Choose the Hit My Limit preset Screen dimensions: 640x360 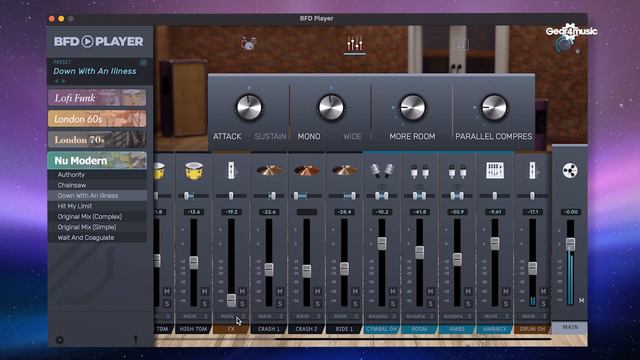coord(98,206)
